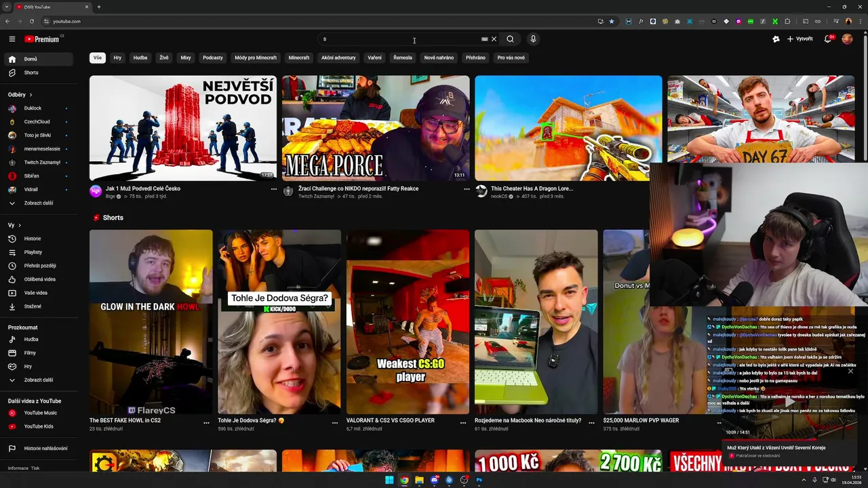Screen dimensions: 868x488
Task: Clear the search box text
Action: (x=494, y=39)
